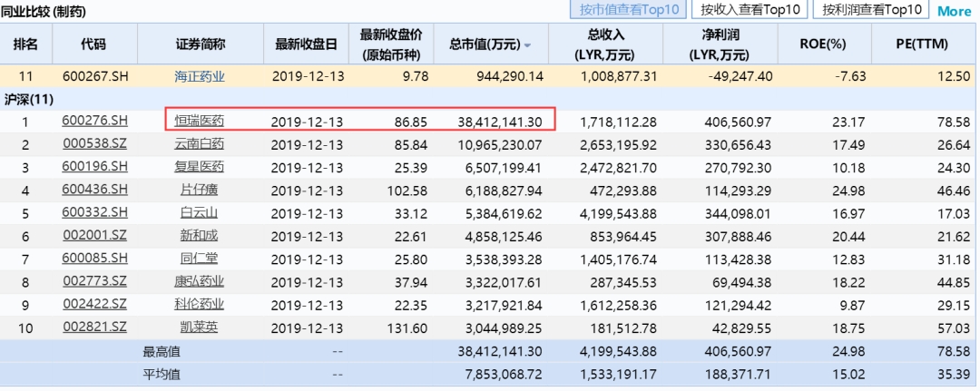Sort by the 总收入 column header
Screen dimensions: 980x391
tap(606, 44)
